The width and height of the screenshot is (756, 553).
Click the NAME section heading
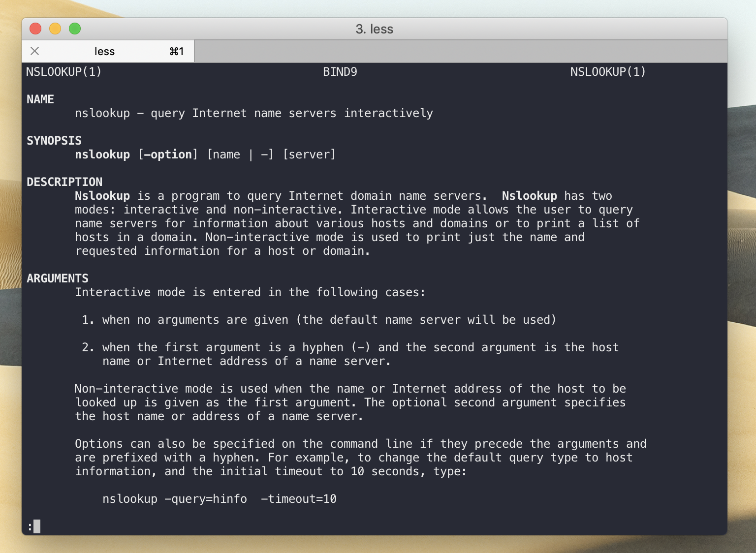pyautogui.click(x=40, y=99)
